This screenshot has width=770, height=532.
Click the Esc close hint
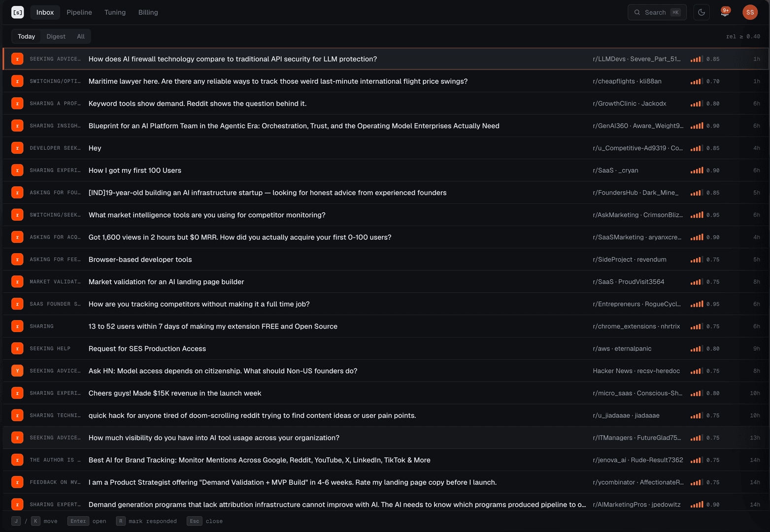pyautogui.click(x=204, y=521)
